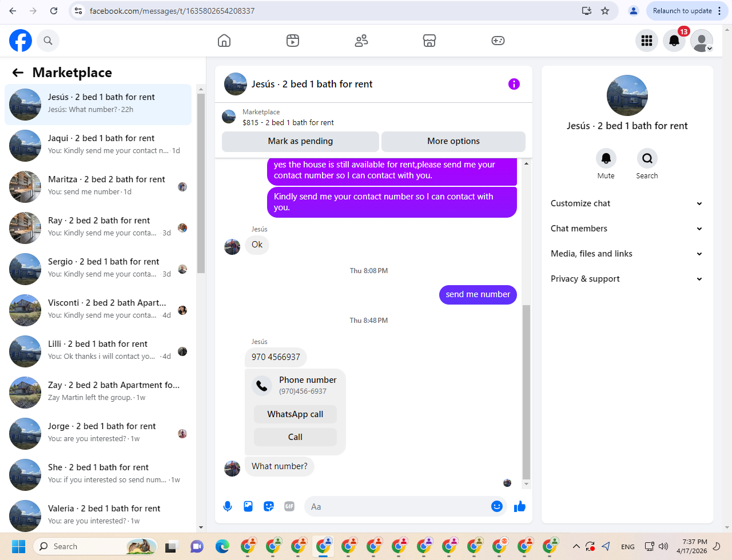The height and width of the screenshot is (560, 732).
Task: Click the browser address bar URL
Action: 172,11
